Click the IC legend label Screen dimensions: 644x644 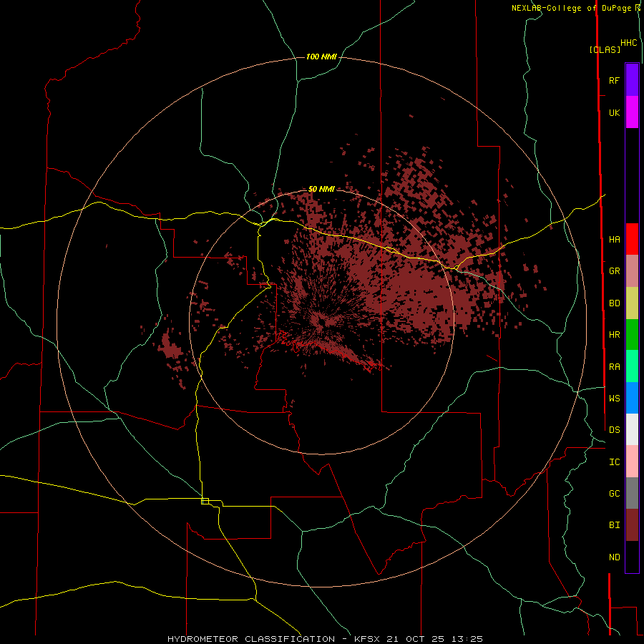coord(614,462)
